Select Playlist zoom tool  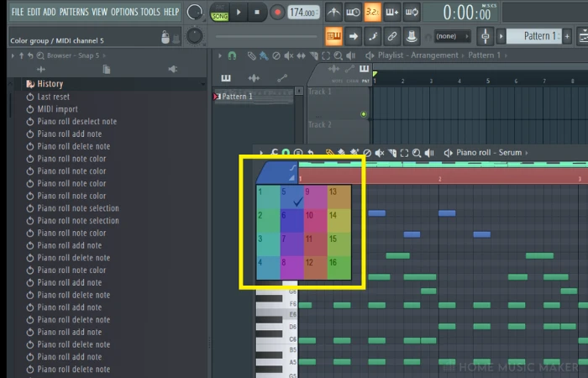339,56
